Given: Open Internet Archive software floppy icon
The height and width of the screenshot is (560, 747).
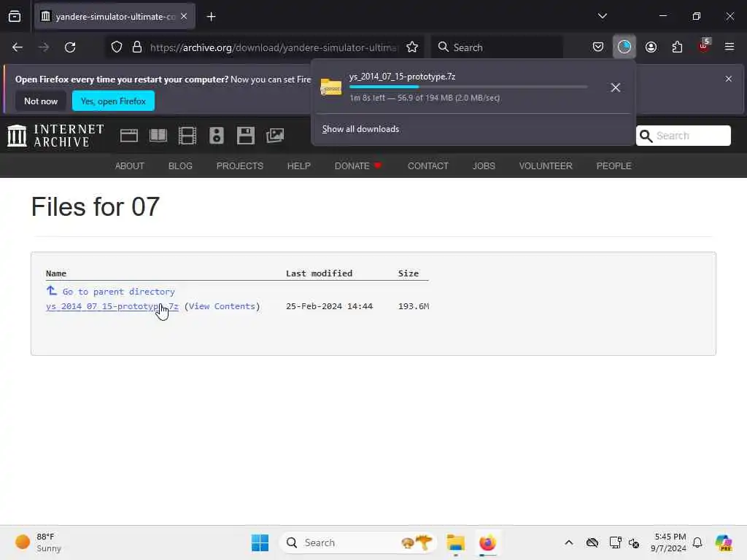Looking at the screenshot, I should 246,136.
